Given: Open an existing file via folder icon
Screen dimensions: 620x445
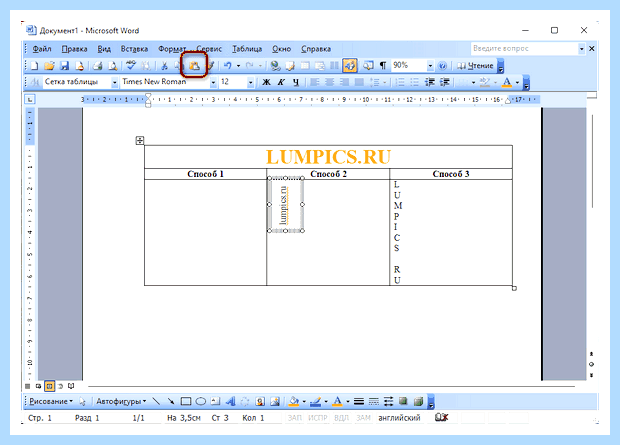Looking at the screenshot, I should point(49,66).
